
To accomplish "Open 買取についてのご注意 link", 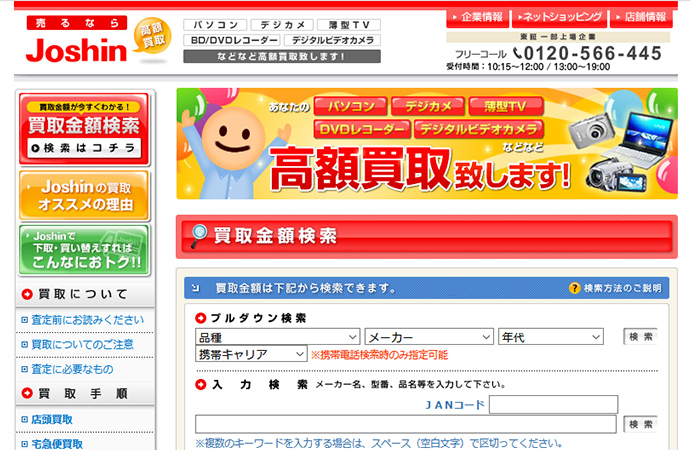I will click(82, 344).
